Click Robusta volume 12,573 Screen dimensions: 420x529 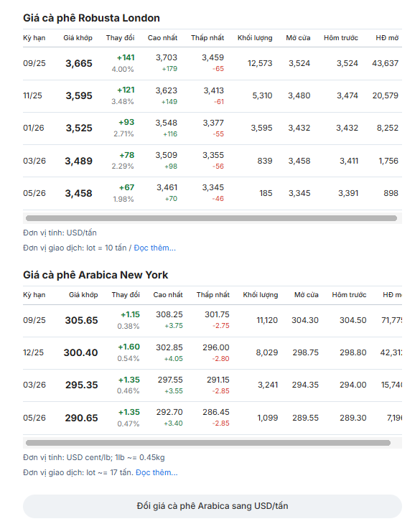tap(260, 63)
